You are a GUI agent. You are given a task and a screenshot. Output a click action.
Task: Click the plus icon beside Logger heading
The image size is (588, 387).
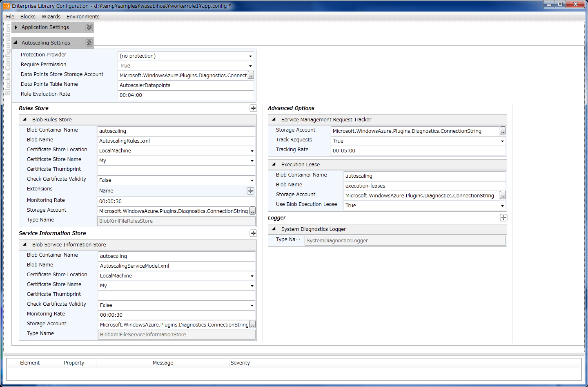[503, 218]
